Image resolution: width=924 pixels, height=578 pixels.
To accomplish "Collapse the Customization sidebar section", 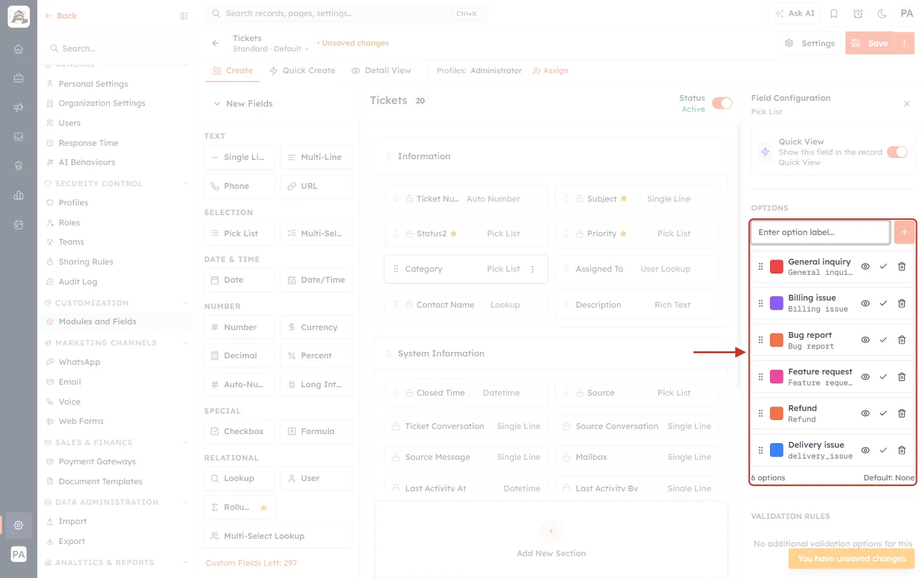I will (x=185, y=303).
